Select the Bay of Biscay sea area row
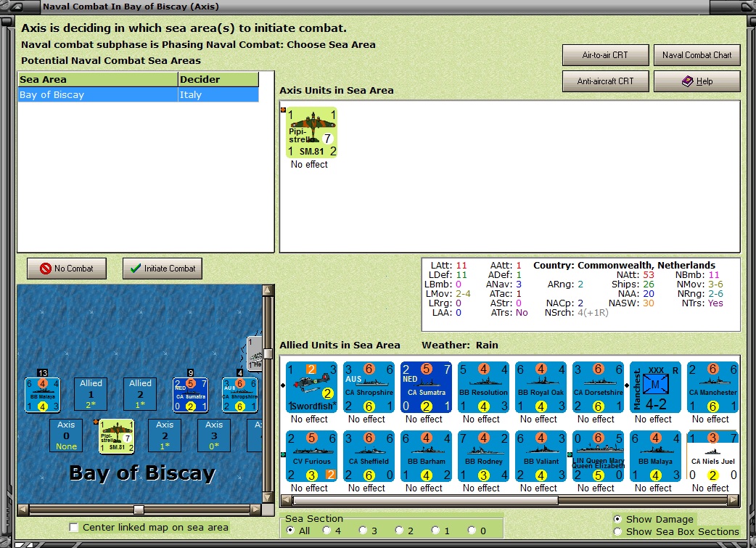 tap(139, 95)
